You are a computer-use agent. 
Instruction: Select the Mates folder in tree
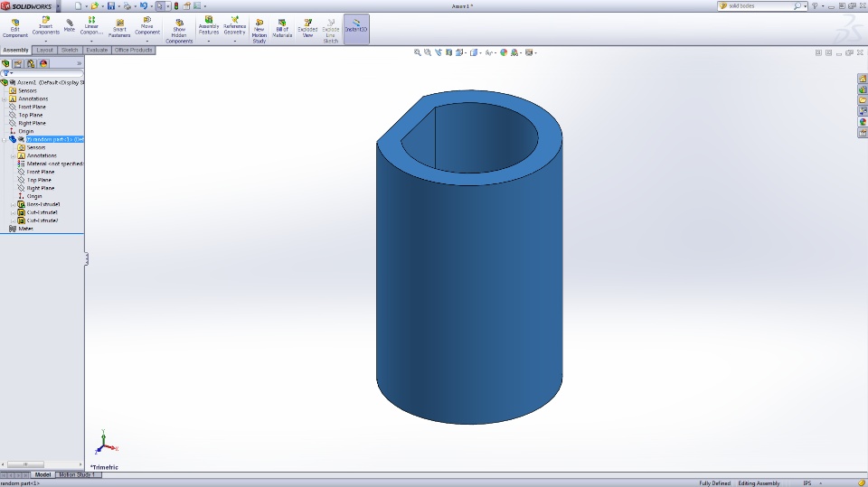21,229
